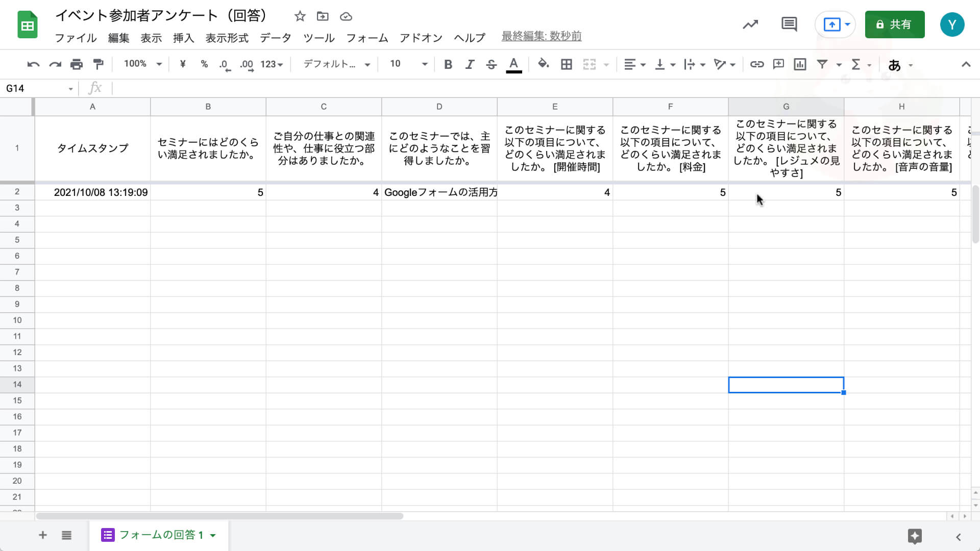Star this spreadsheet

pos(300,16)
